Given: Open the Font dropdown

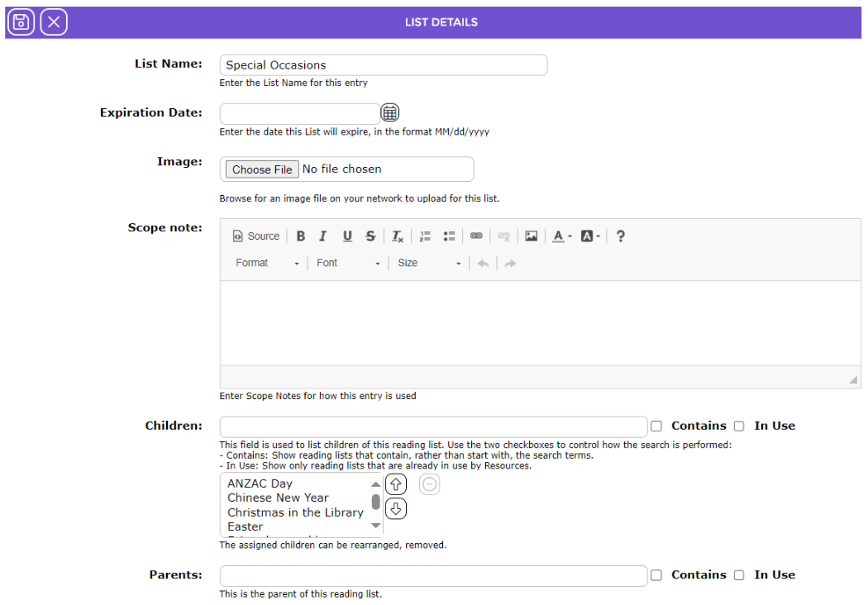Looking at the screenshot, I should 348,264.
